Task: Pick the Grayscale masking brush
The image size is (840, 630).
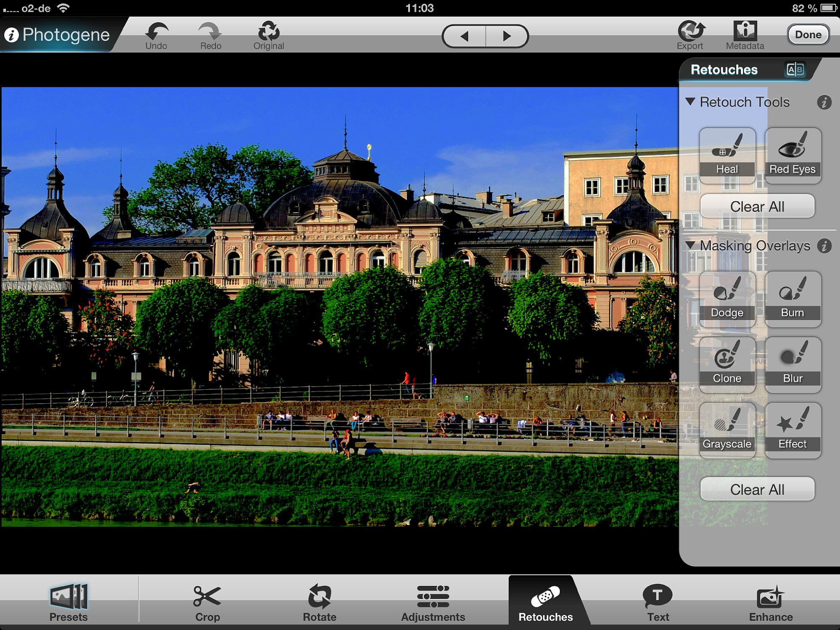Action: 727,430
